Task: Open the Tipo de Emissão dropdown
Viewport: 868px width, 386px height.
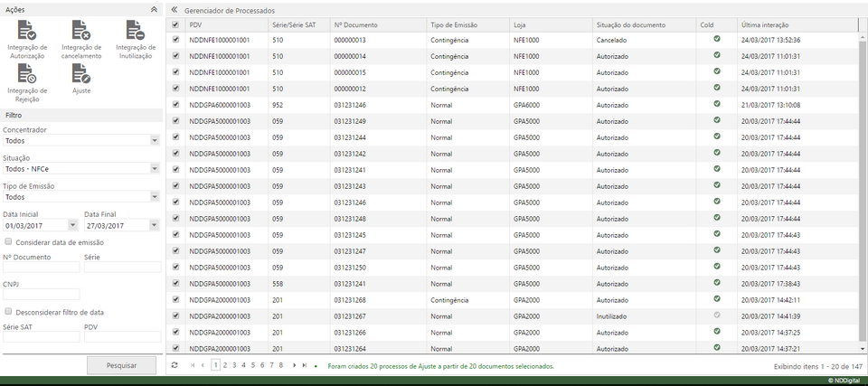Action: 154,197
